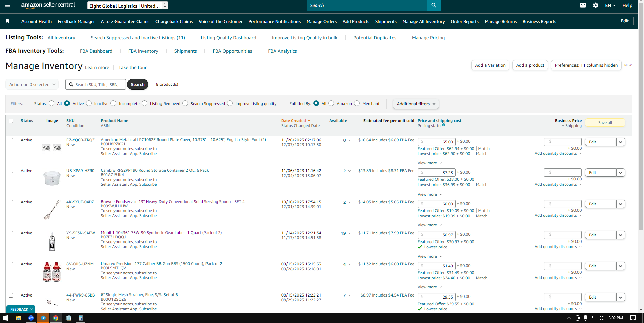Open the Action on 0 selected dropdown
The height and width of the screenshot is (323, 644).
[32, 85]
